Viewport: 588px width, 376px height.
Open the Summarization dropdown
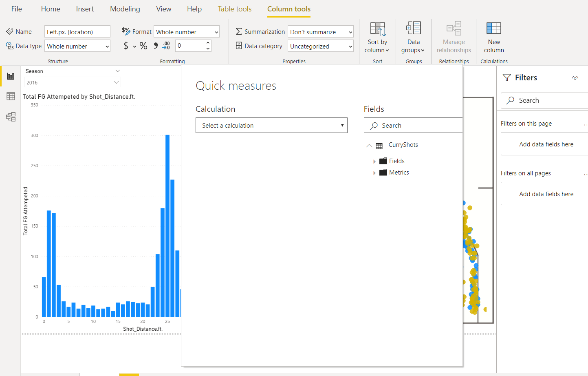pos(321,32)
